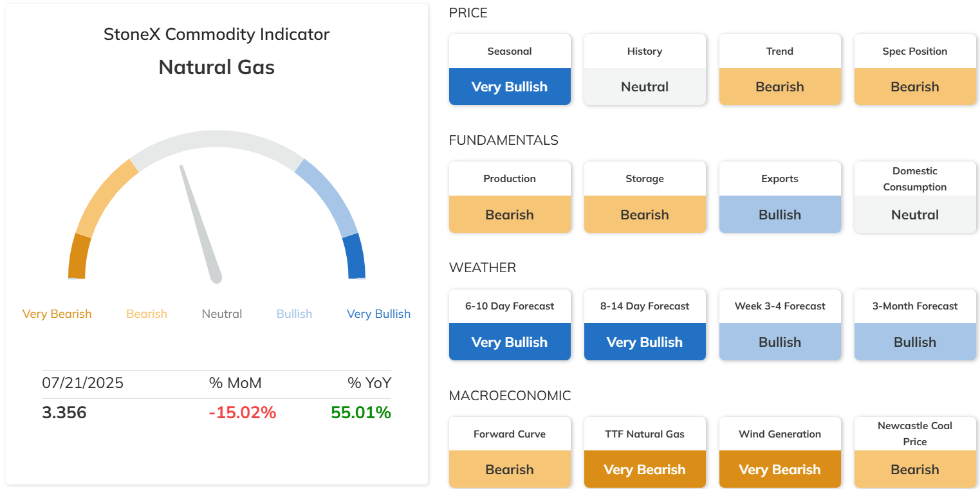Click the 'Very Bullish' legend label under gauge
The height and width of the screenshot is (489, 980).
378,314
